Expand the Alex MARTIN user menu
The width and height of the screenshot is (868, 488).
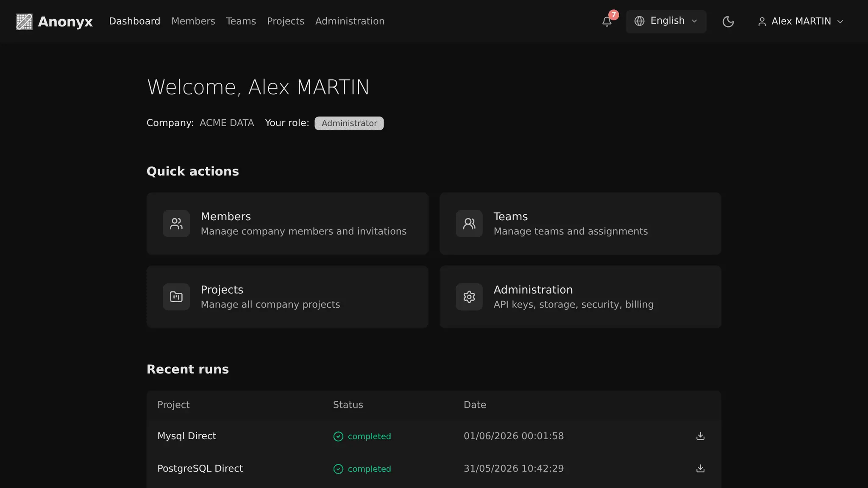801,22
